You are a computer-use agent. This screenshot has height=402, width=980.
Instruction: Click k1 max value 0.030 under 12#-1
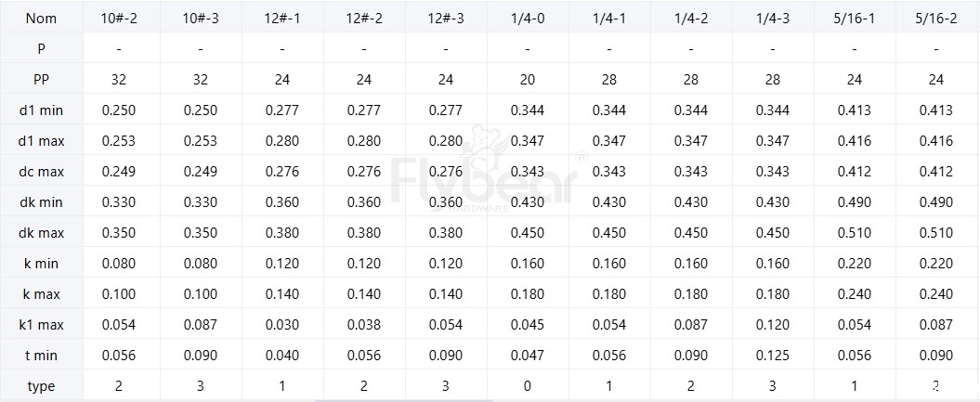pos(282,325)
